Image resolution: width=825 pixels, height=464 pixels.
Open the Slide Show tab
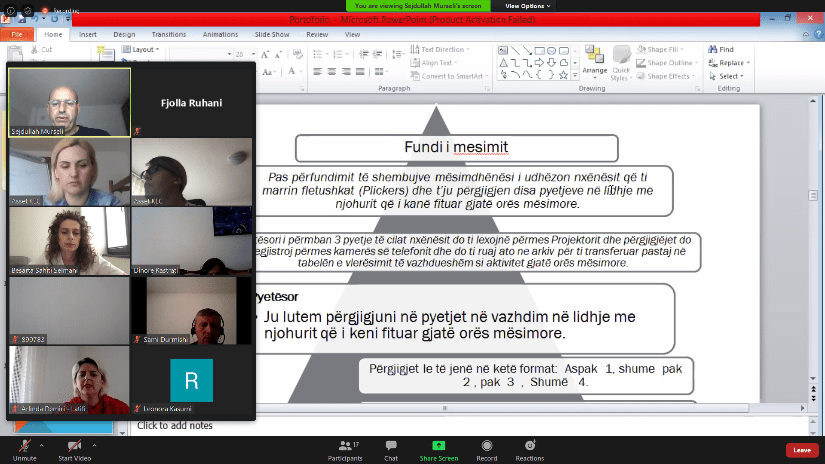[270, 34]
